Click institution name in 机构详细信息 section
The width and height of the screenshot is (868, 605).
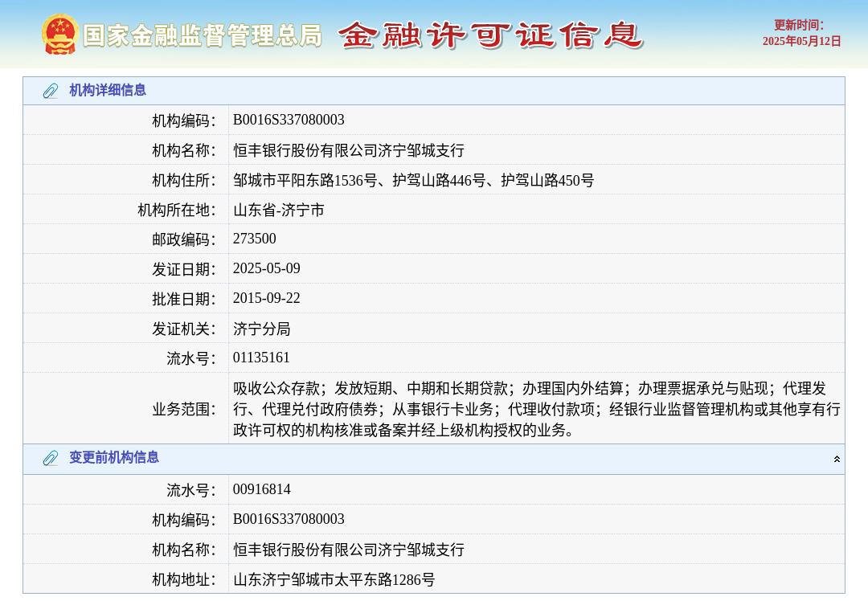[349, 150]
